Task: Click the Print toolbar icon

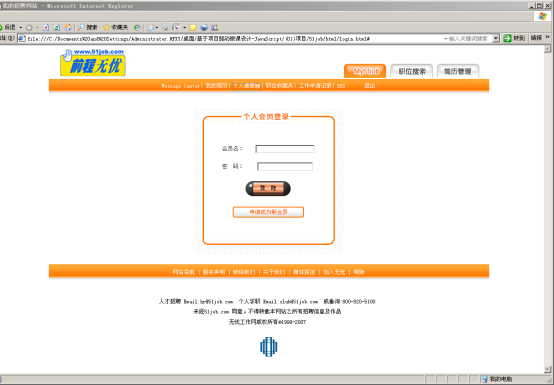Action: coord(165,28)
